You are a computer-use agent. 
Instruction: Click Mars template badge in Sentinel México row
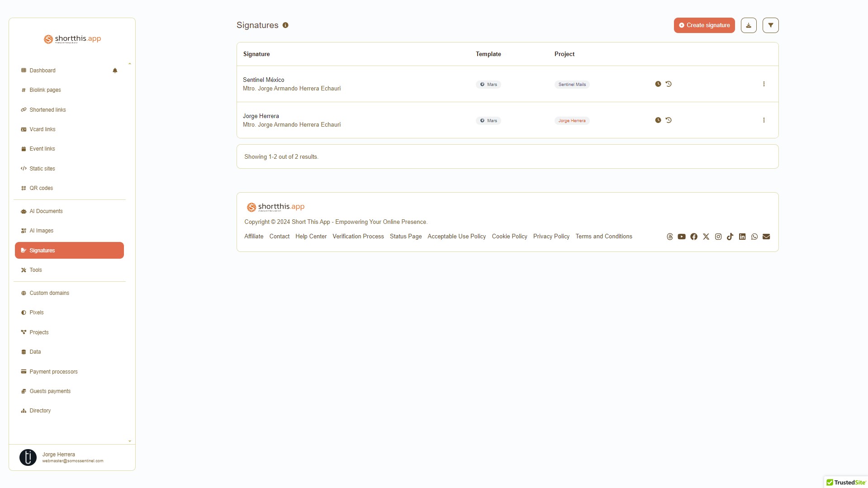coord(489,85)
